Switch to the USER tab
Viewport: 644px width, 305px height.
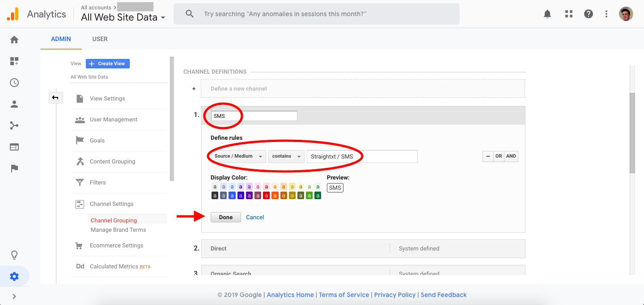[100, 39]
